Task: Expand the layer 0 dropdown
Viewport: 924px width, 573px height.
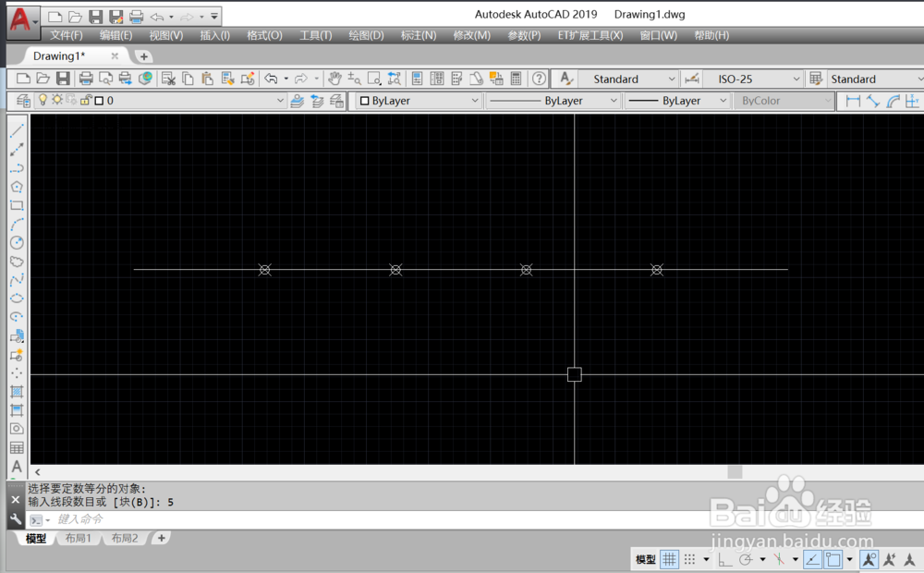Action: point(281,101)
